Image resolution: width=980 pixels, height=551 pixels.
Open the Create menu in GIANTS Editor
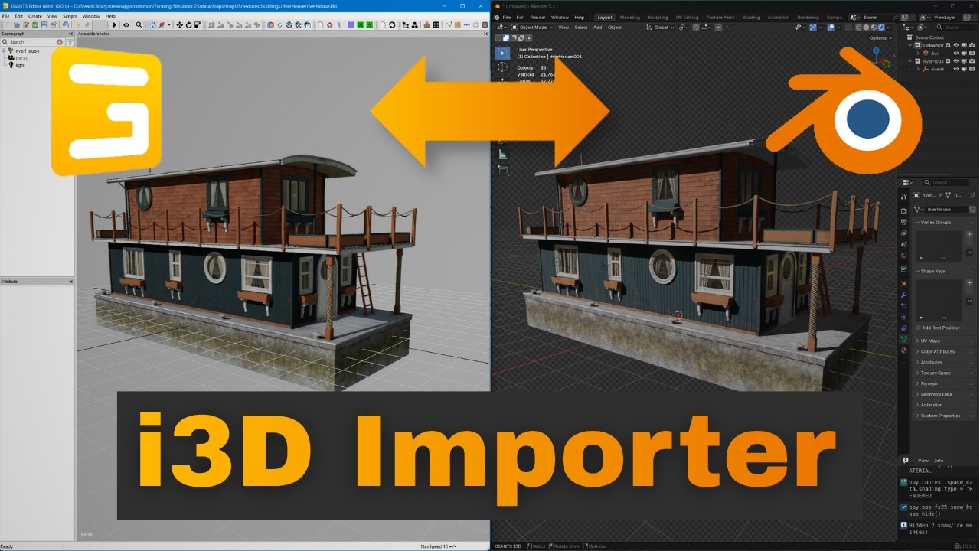click(x=35, y=16)
